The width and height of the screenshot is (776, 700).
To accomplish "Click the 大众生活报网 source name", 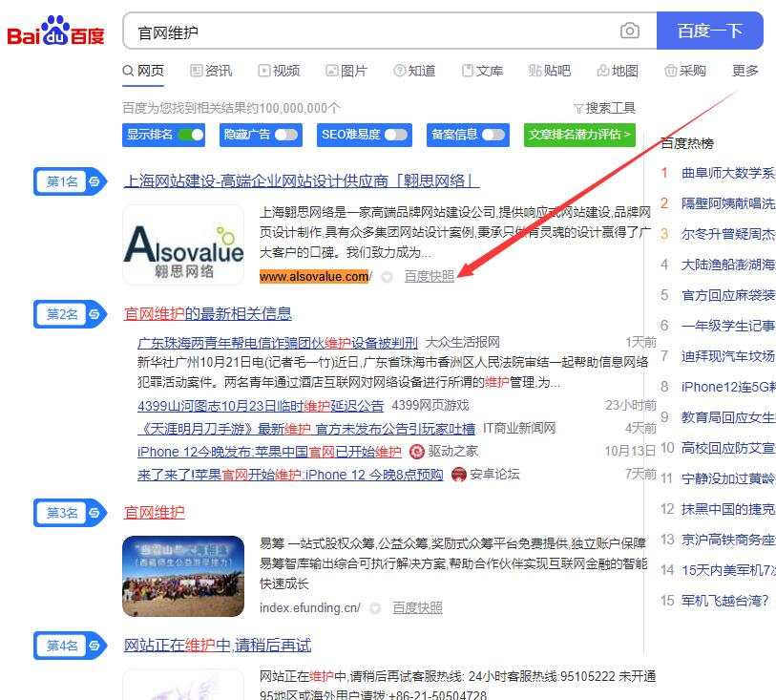I will click(462, 343).
